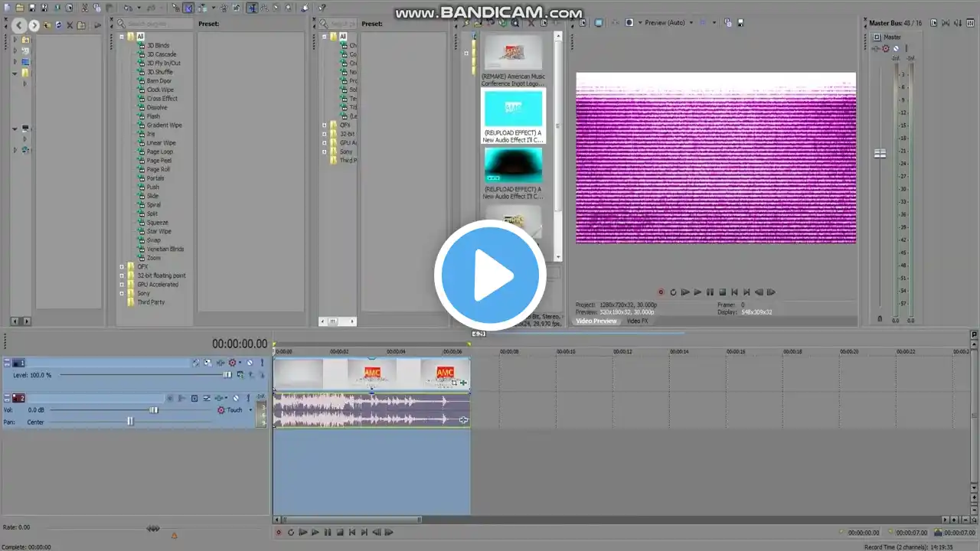
Task: Toggle loop playback in timeline transport bar
Action: (290, 532)
